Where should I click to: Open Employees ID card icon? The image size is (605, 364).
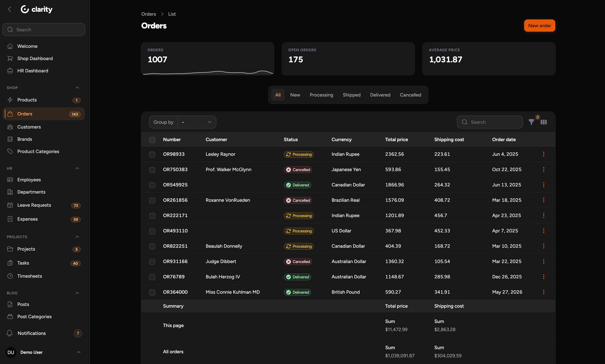[x=10, y=180]
